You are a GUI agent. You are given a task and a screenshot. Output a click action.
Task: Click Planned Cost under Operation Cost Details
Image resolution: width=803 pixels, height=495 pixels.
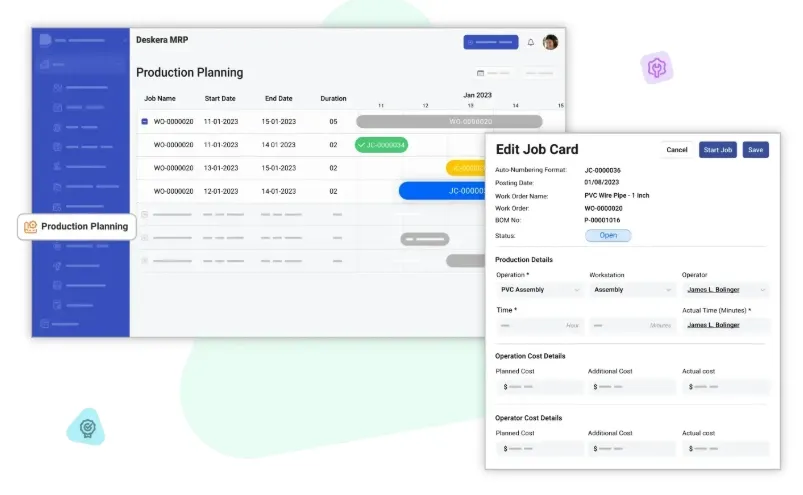[x=540, y=387]
